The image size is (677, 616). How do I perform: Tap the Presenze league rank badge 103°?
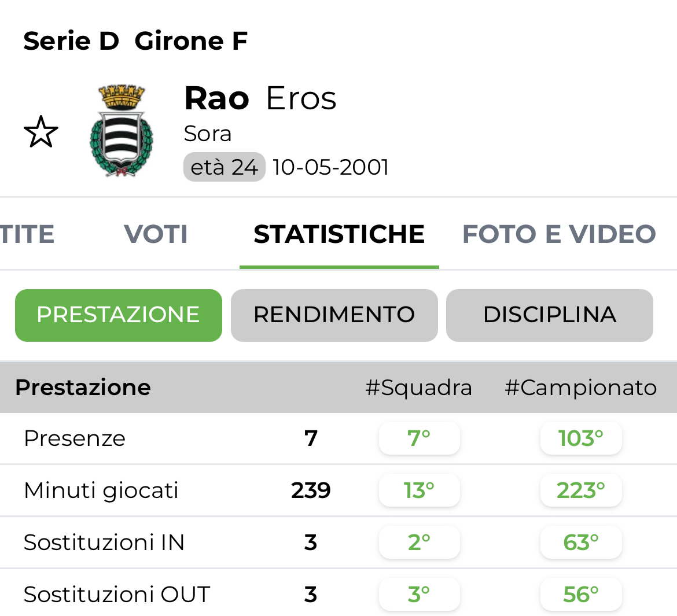(580, 438)
